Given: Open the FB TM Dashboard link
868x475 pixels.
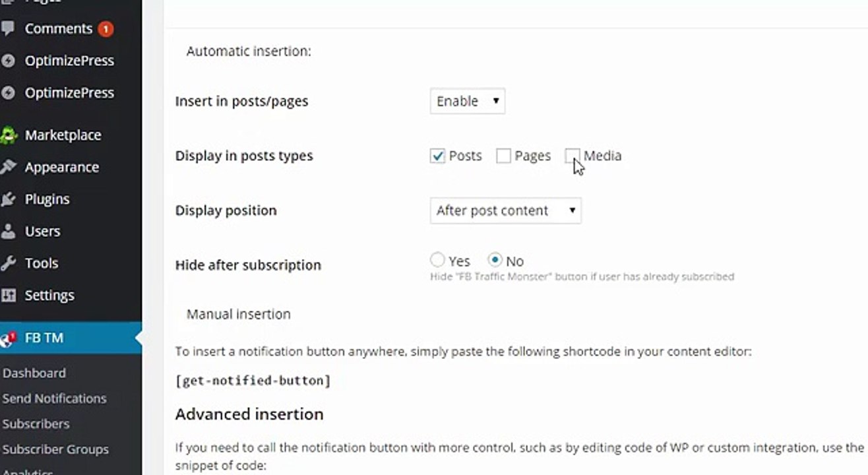Looking at the screenshot, I should pos(34,373).
